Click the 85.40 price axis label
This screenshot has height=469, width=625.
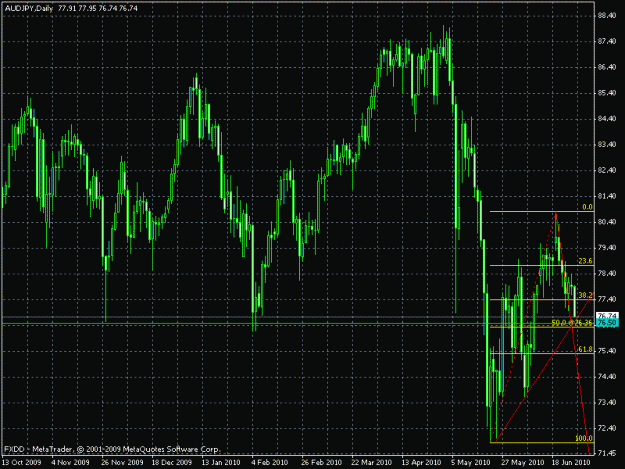tap(607, 93)
